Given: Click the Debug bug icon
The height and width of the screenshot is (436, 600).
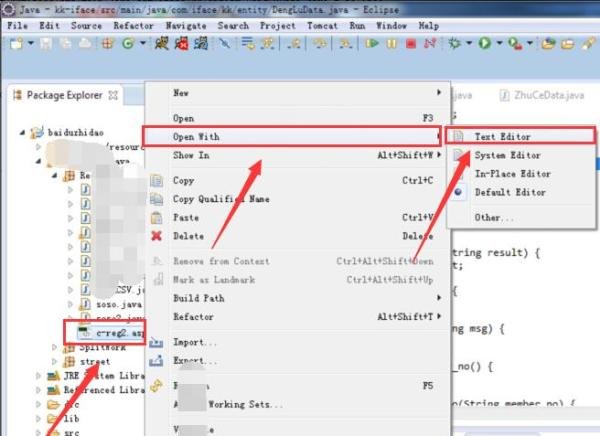Looking at the screenshot, I should [455, 43].
